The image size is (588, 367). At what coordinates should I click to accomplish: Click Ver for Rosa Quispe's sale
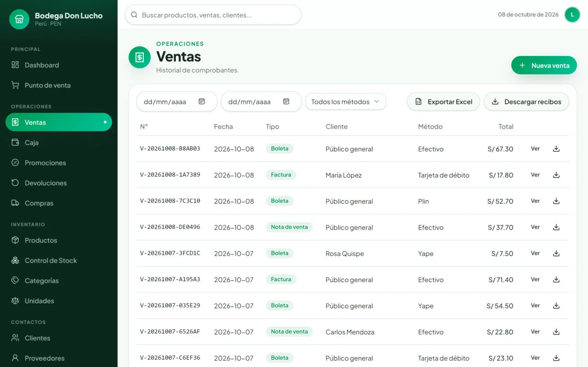pyautogui.click(x=536, y=254)
